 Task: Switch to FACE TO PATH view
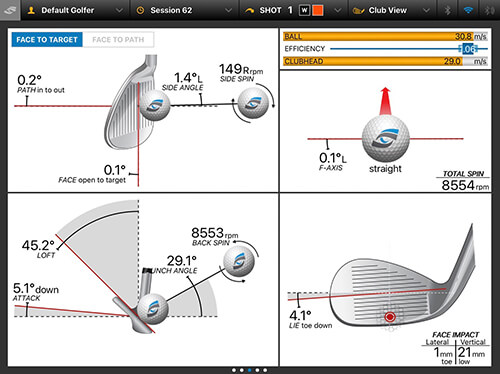point(118,40)
